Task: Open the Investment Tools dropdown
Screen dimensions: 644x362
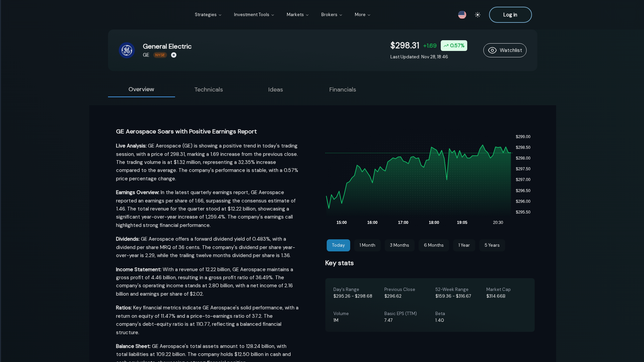Action: pos(254,15)
